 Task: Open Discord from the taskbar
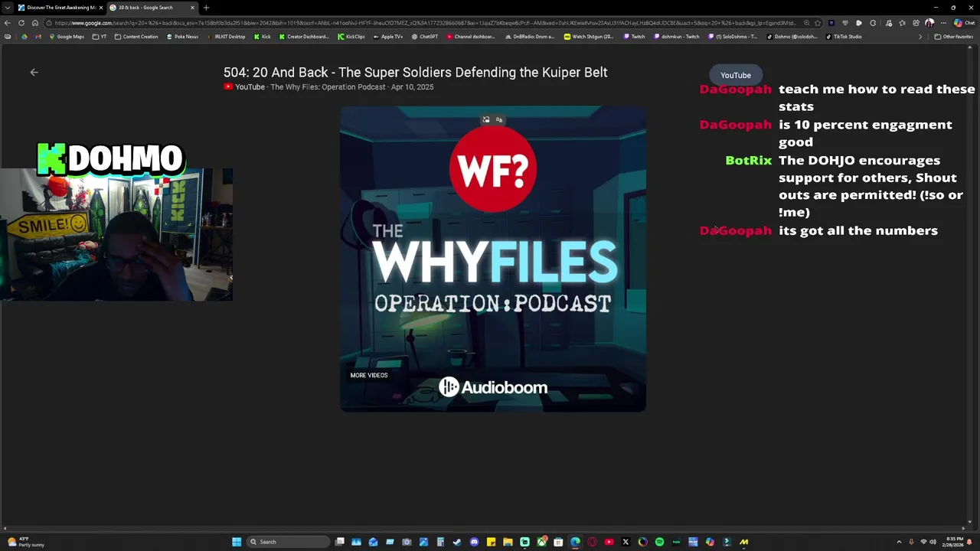(x=474, y=542)
